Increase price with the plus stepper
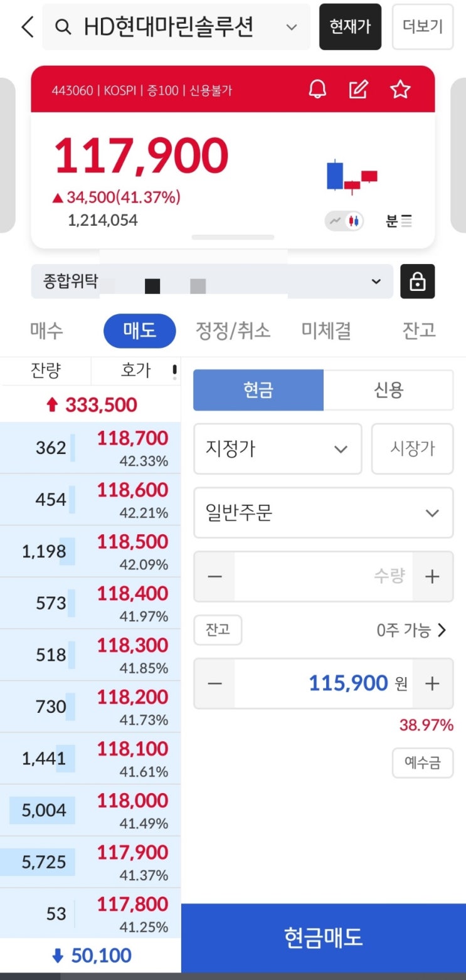The width and height of the screenshot is (466, 980). tap(432, 683)
